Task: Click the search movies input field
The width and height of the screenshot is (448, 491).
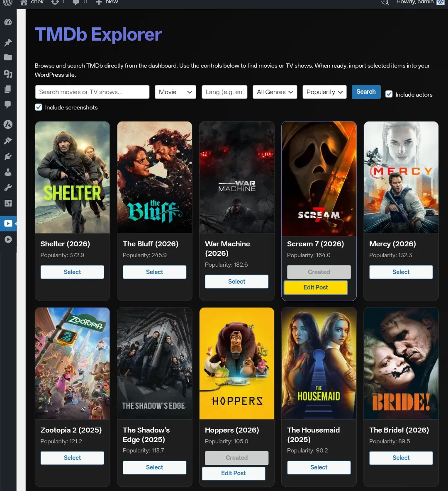Action: coord(92,92)
